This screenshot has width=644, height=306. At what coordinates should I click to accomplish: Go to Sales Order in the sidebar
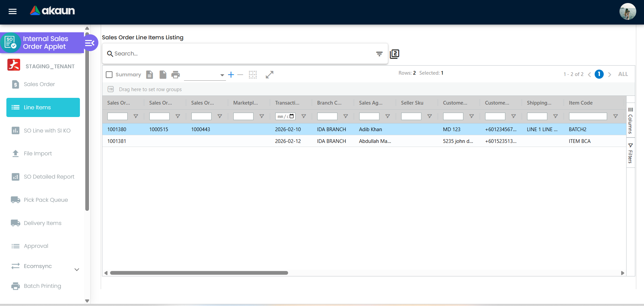[x=39, y=84]
